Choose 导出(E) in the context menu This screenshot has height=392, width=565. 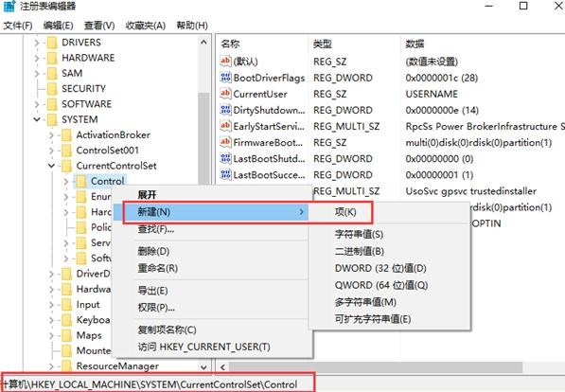[x=212, y=291]
